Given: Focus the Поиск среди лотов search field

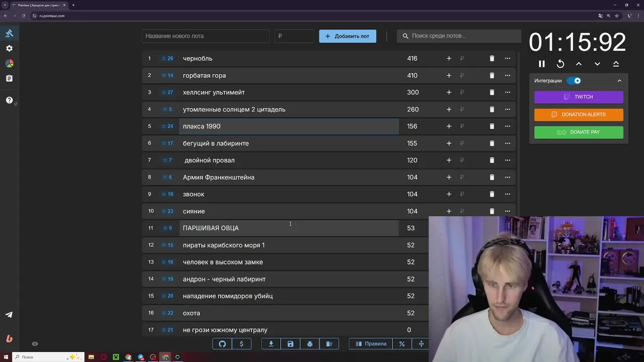Looking at the screenshot, I should [x=459, y=36].
